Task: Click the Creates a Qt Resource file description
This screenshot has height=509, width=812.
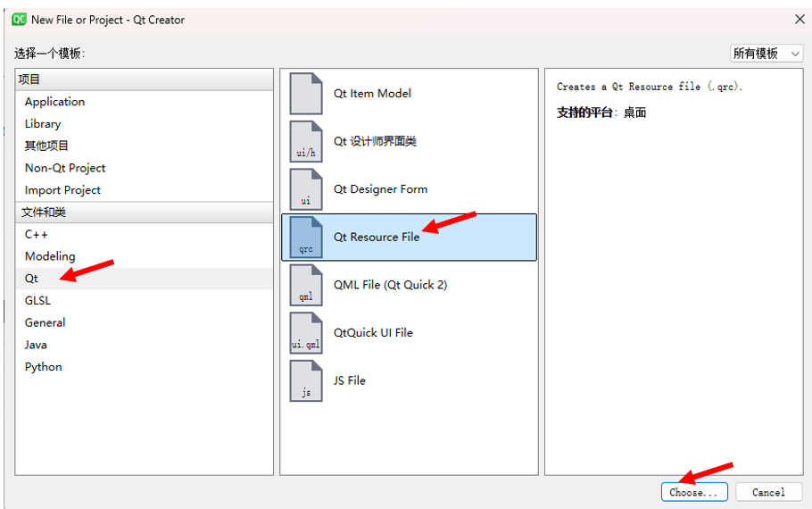Action: [650, 87]
